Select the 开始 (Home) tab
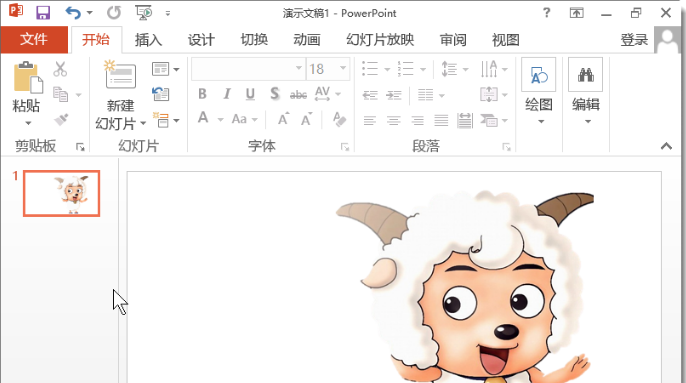This screenshot has width=686, height=383. pos(96,40)
